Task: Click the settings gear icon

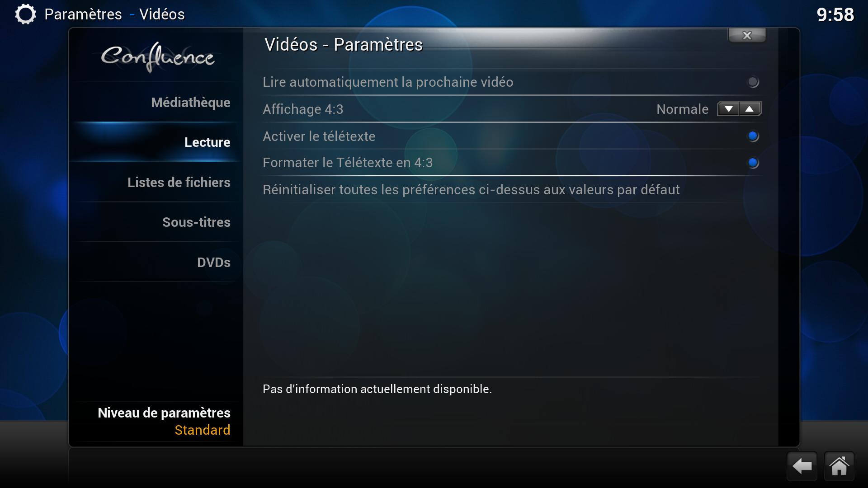Action: (25, 14)
